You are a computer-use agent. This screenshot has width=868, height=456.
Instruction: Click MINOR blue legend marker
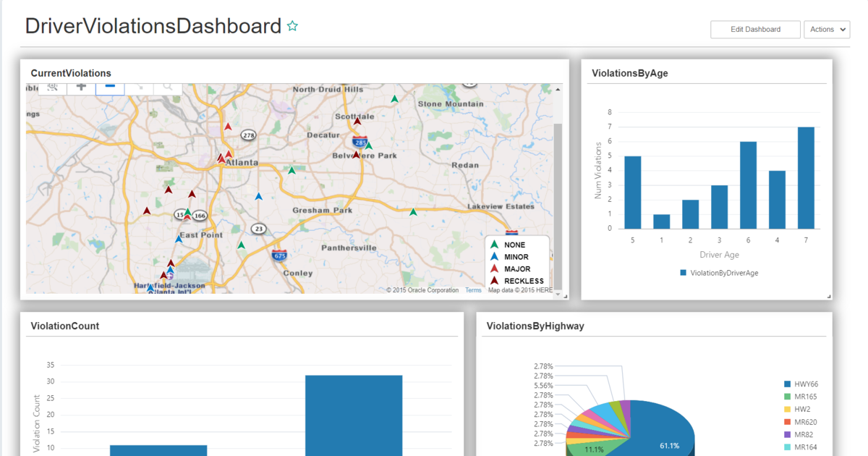click(x=495, y=256)
